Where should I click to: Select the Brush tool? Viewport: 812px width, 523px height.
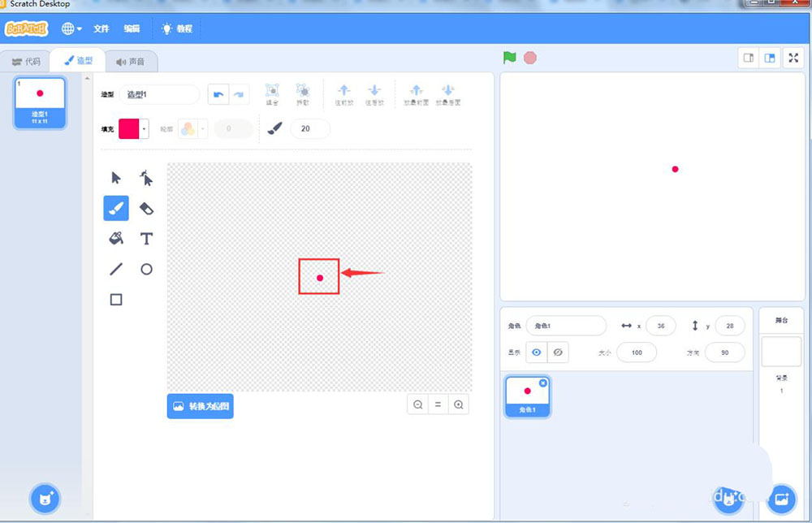click(x=116, y=208)
